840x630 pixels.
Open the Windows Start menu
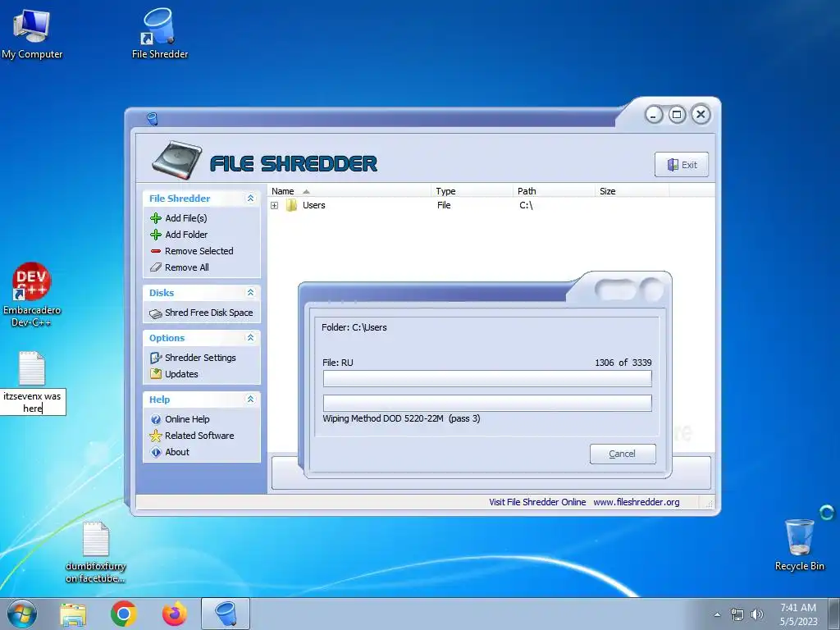[x=21, y=614]
